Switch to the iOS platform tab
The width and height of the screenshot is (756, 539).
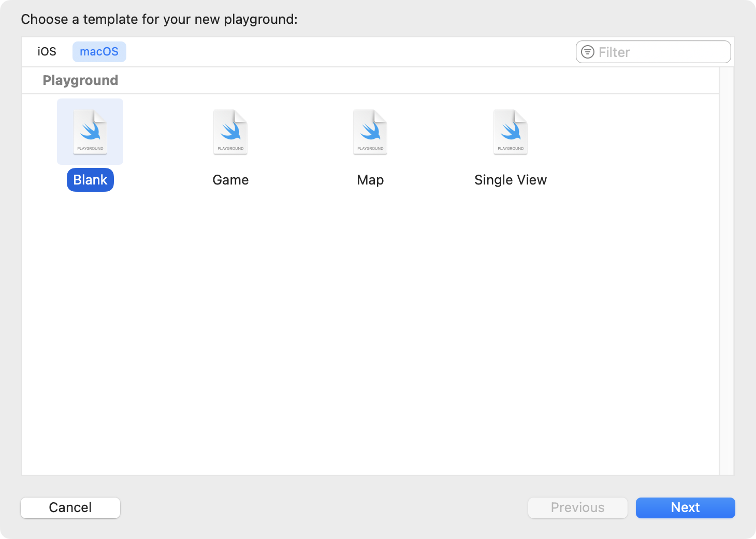(x=47, y=52)
